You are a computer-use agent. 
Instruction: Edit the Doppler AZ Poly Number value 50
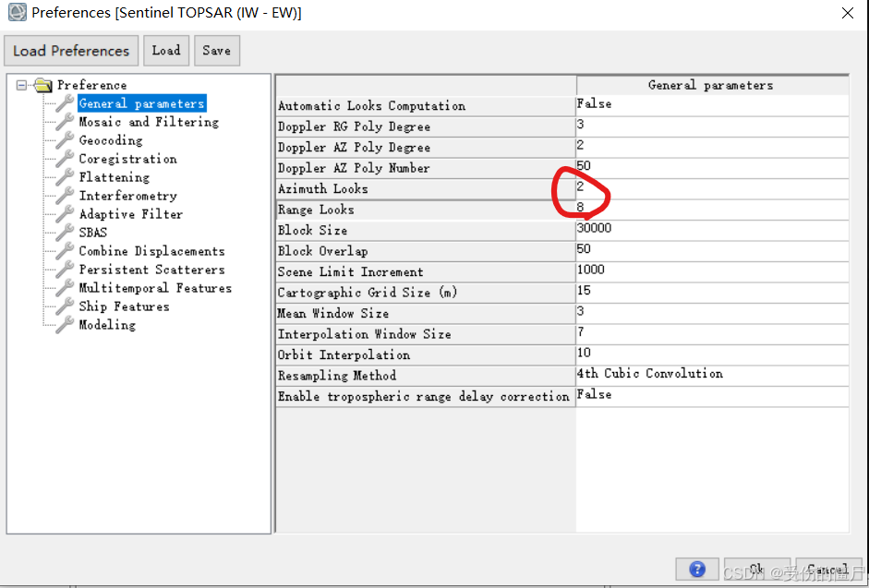coord(712,167)
